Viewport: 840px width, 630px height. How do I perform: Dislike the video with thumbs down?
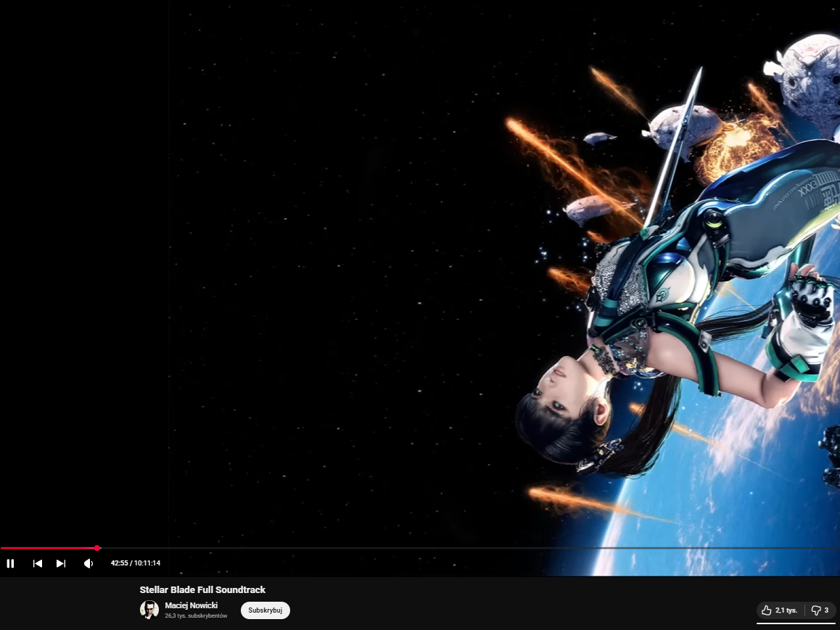[820, 610]
